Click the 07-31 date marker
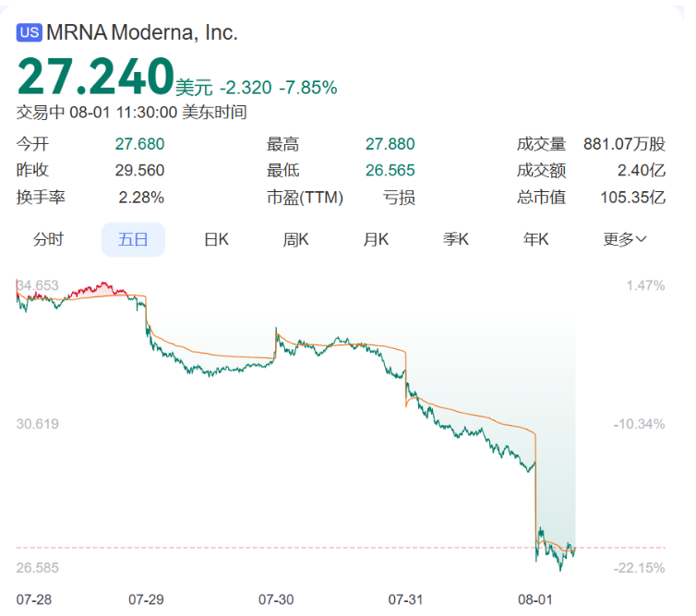The height and width of the screenshot is (616, 696). point(406,600)
